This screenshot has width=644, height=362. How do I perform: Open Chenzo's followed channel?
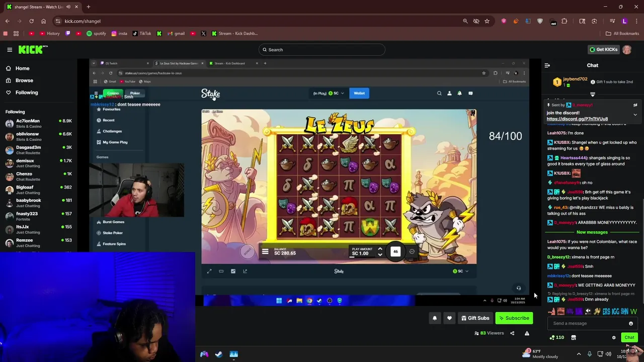[38, 176]
